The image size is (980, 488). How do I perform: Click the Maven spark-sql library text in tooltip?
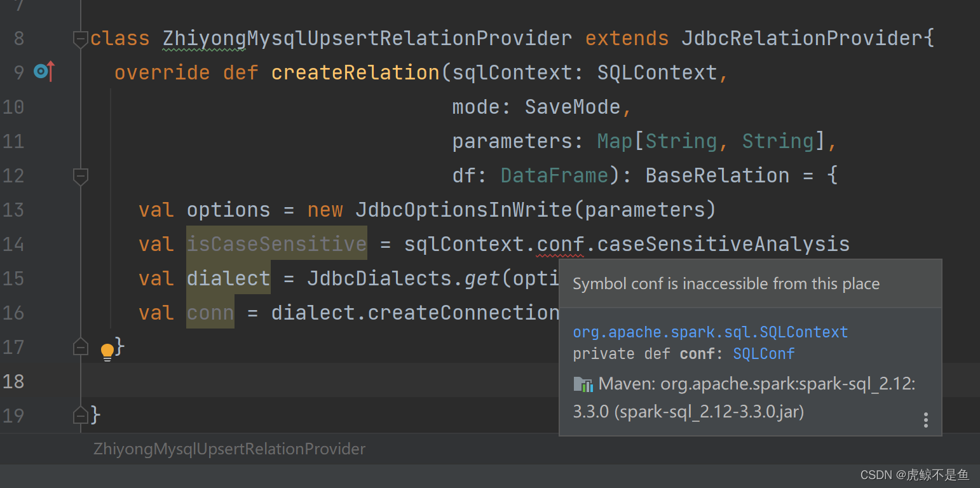[744, 398]
